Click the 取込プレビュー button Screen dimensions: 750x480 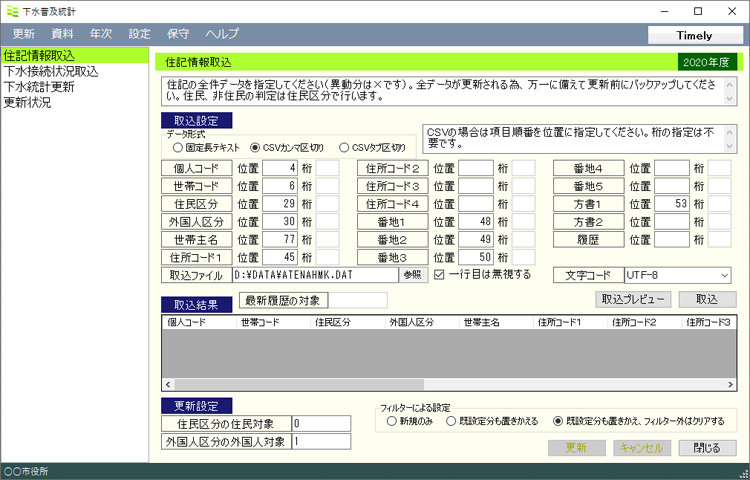coord(632,299)
